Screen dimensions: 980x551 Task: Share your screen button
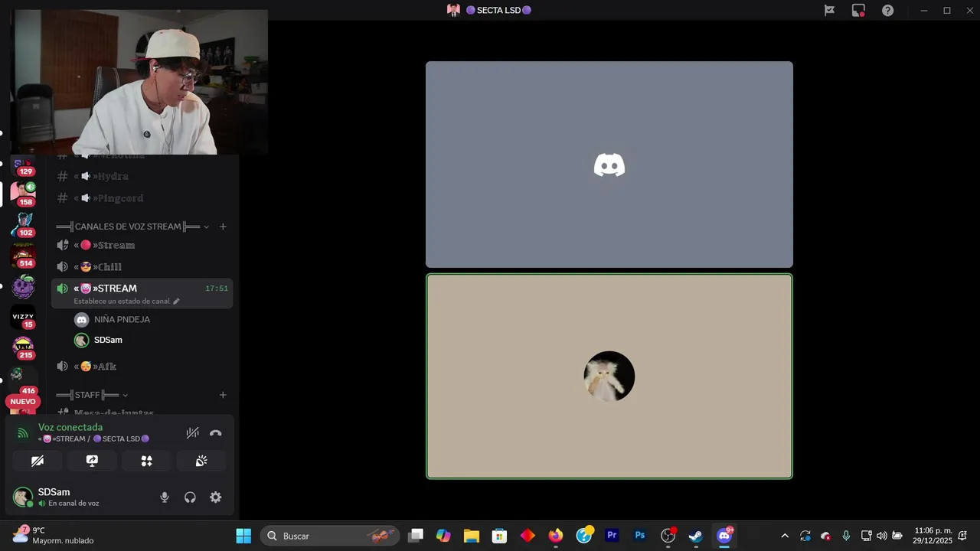92,461
